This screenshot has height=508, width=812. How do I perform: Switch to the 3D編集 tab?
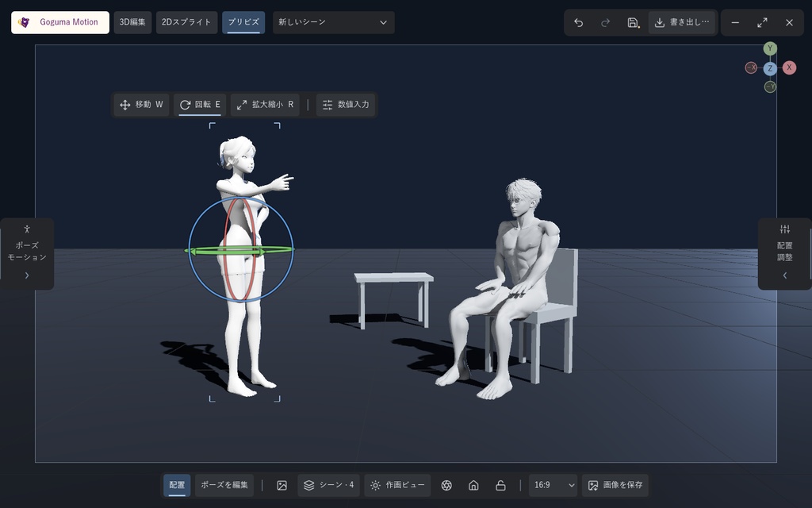(132, 22)
